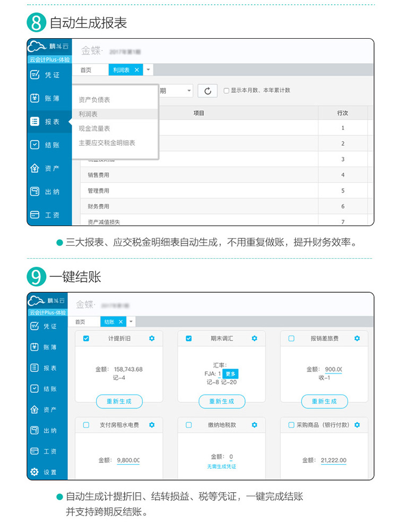Viewport: 398px width, 532px height.
Task: Open settings gear on the 缴纳地税款 card
Action: 254,425
